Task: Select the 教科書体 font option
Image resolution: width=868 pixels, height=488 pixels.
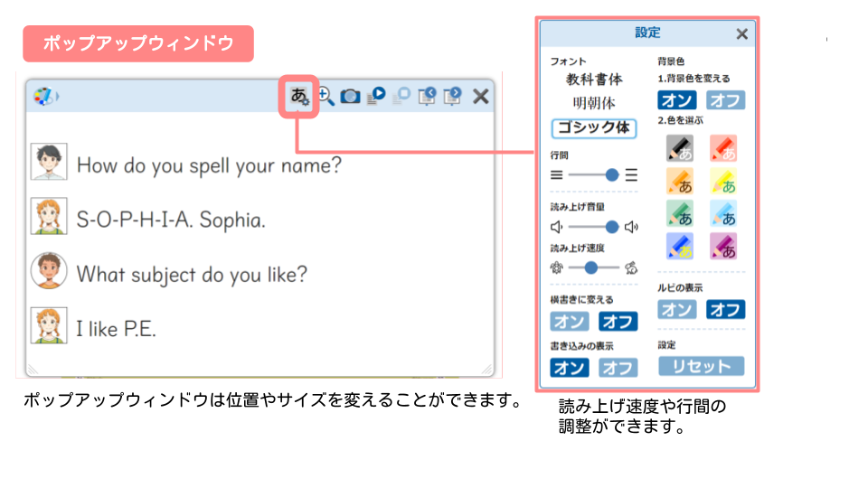Action: (593, 80)
